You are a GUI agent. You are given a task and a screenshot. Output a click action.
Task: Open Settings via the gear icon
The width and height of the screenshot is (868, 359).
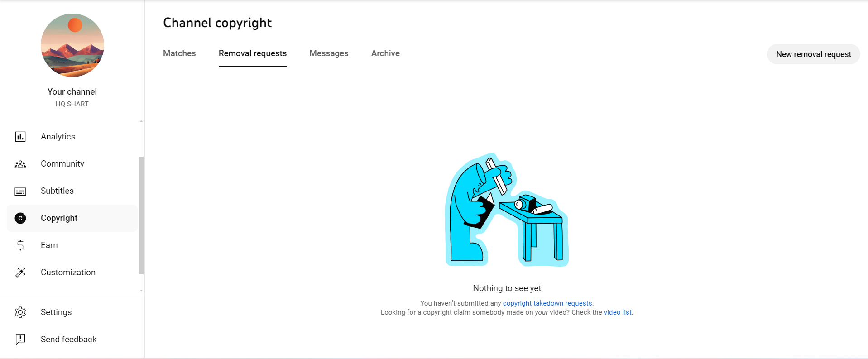(x=20, y=312)
